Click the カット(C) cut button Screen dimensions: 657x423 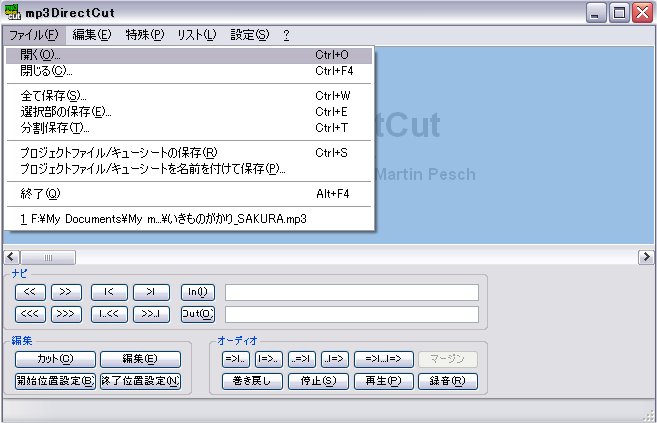click(55, 359)
